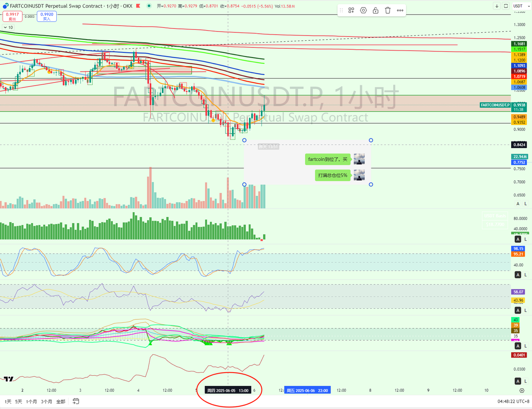
Task: Click the bottom-right handle of the image drawing
Action: (x=371, y=185)
